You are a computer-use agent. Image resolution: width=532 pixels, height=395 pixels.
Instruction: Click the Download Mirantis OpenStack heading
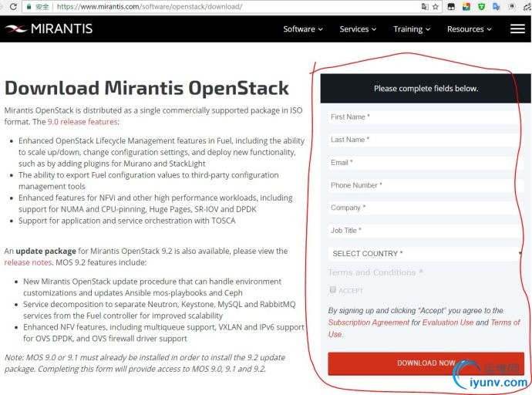(x=146, y=88)
